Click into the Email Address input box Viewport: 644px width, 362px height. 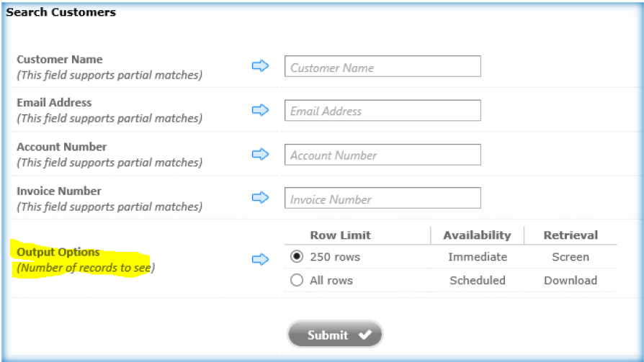[383, 111]
